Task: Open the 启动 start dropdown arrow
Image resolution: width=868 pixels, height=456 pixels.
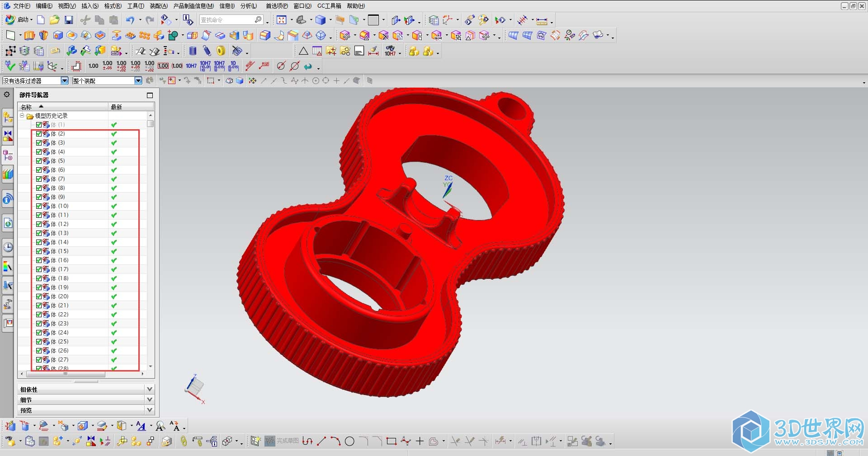Action: click(x=31, y=20)
